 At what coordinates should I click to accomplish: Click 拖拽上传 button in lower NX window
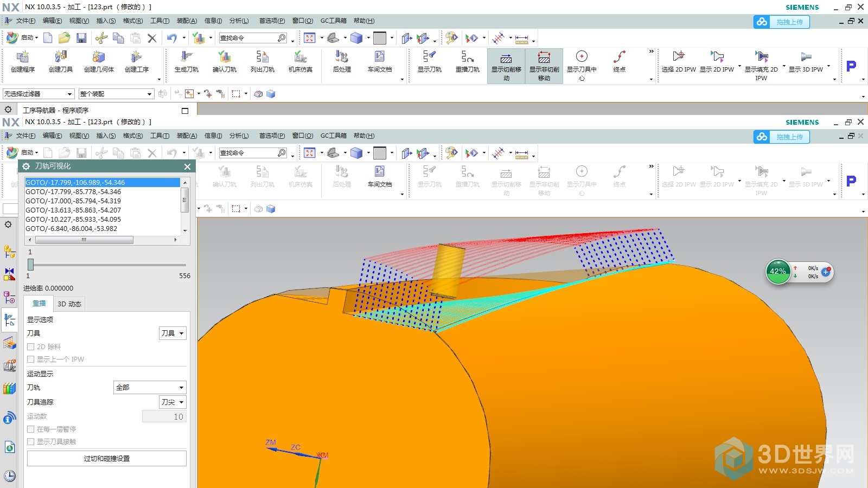pyautogui.click(x=782, y=137)
